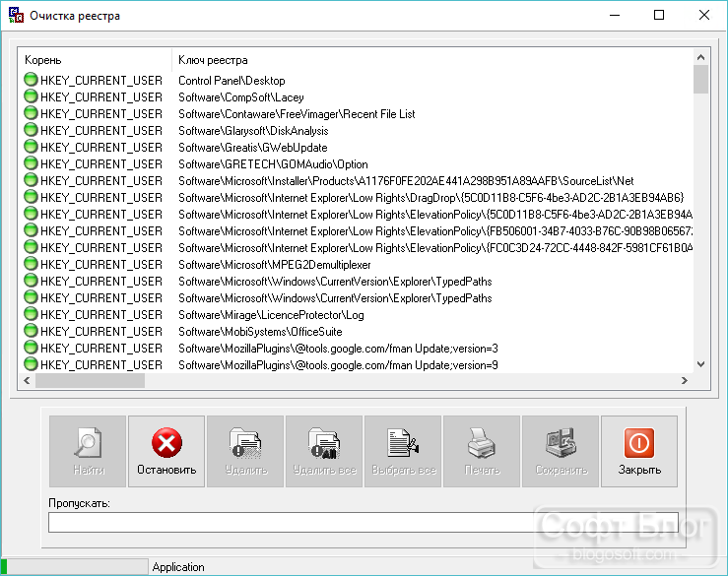Viewport: 728px width, 576px height.
Task: Click green icon of Greatis\GWebUpdate row
Action: point(31,147)
